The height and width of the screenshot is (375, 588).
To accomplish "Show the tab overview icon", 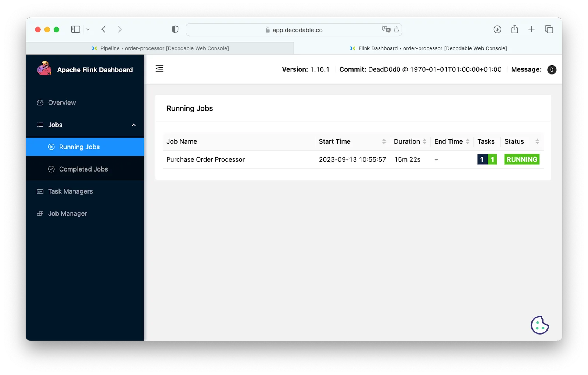I will (x=549, y=29).
